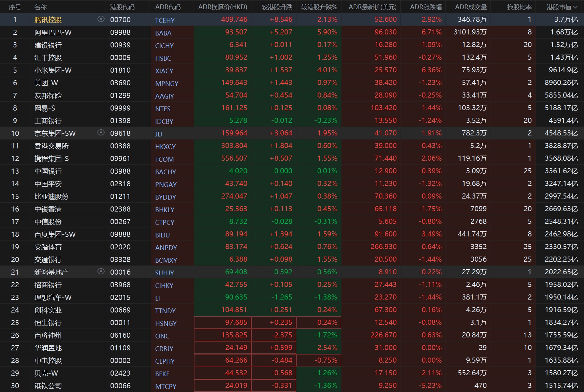Open the 理想汽车-W stock name
The image size is (584, 392).
(x=53, y=297)
